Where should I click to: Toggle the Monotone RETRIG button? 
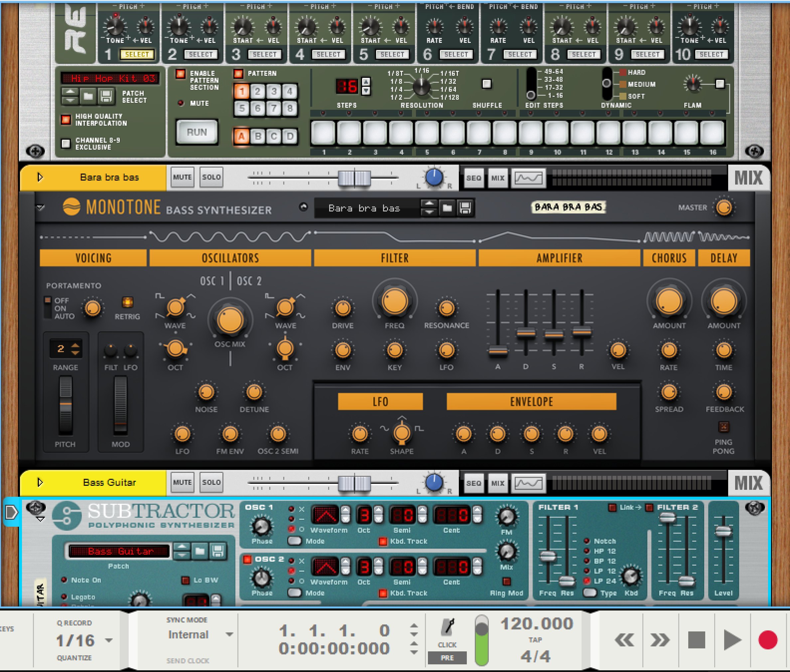(127, 303)
